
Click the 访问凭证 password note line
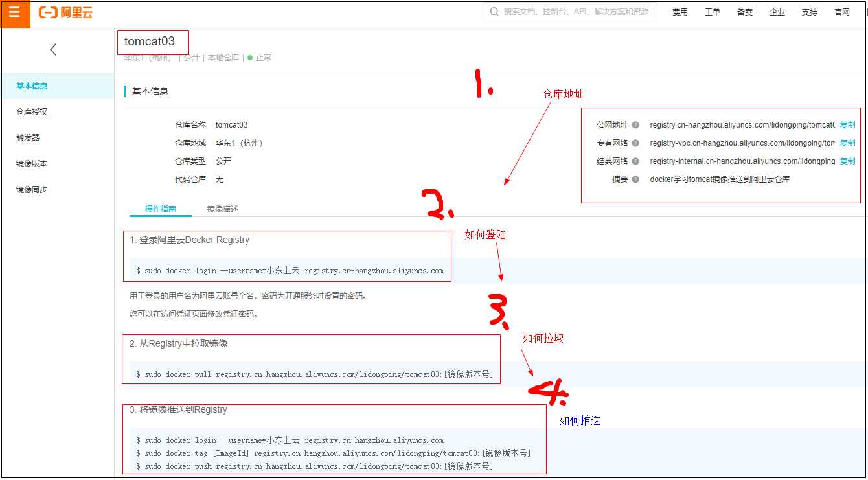[194, 314]
